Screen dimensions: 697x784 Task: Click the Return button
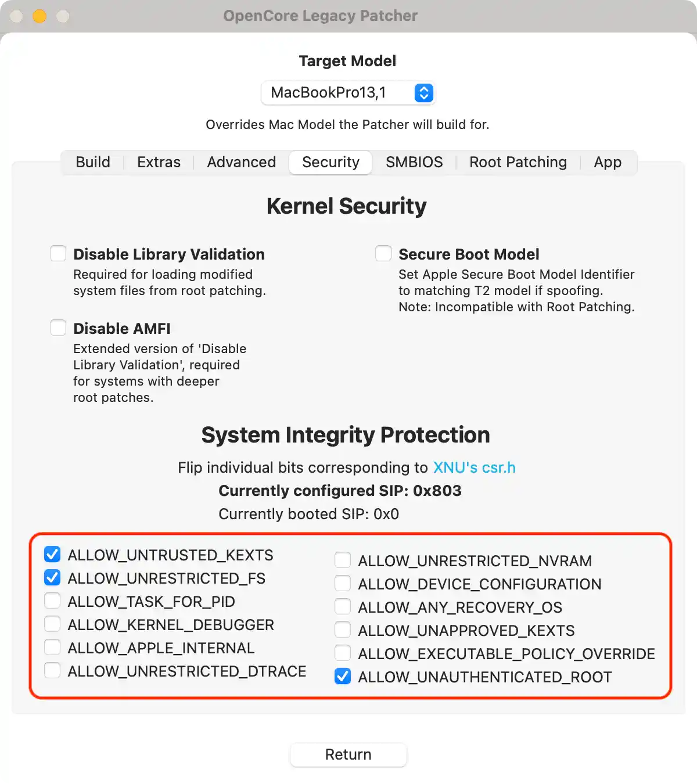pos(348,754)
